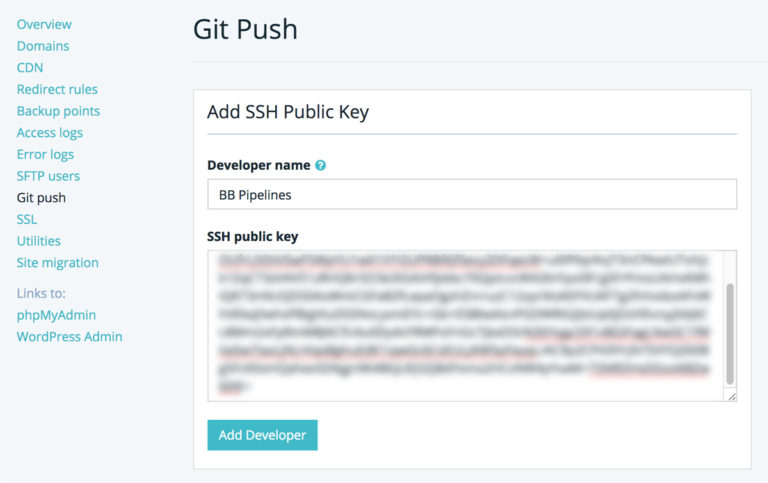Open Site migration
The image size is (768, 483).
click(x=58, y=263)
